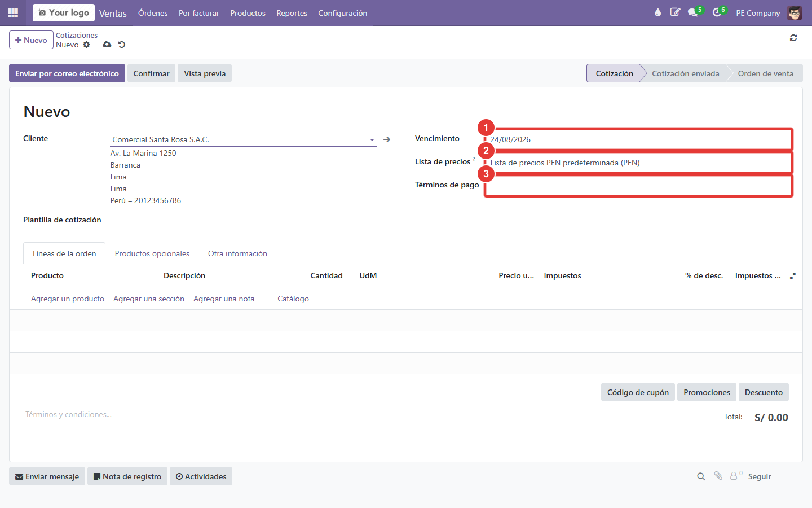The width and height of the screenshot is (812, 508).
Task: Open the Términos de pago field
Action: click(638, 186)
